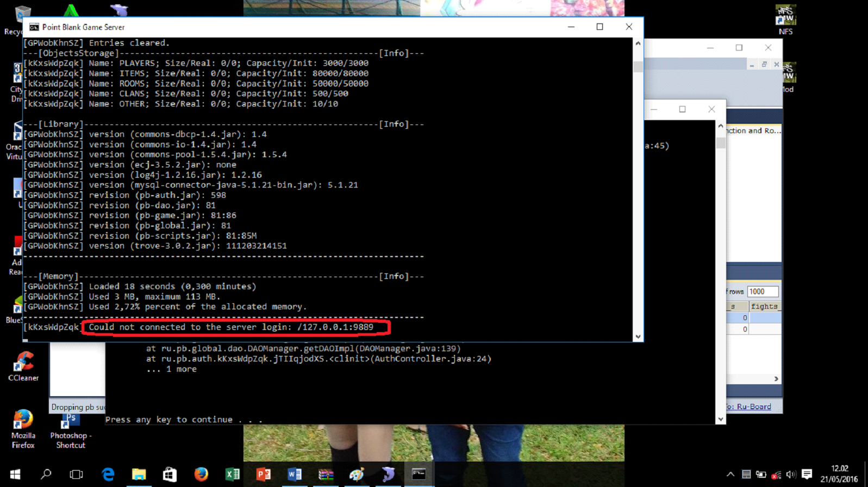Click scroll-up arrow in Game Server console
This screenshot has height=487, width=868.
[638, 43]
